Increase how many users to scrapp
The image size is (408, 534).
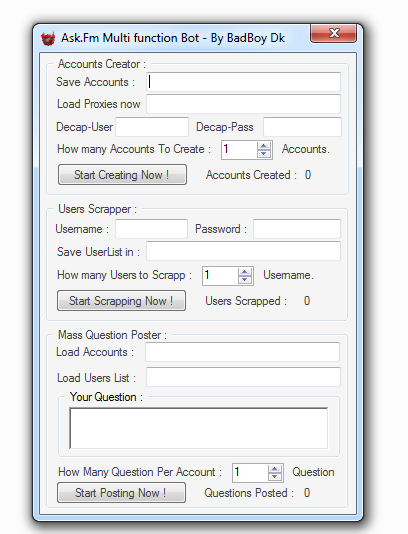click(245, 272)
